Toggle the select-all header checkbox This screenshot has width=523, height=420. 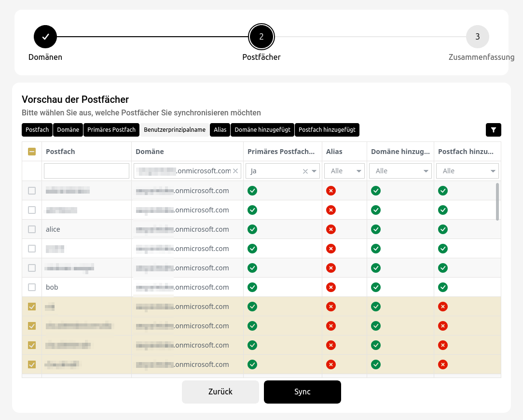[32, 152]
